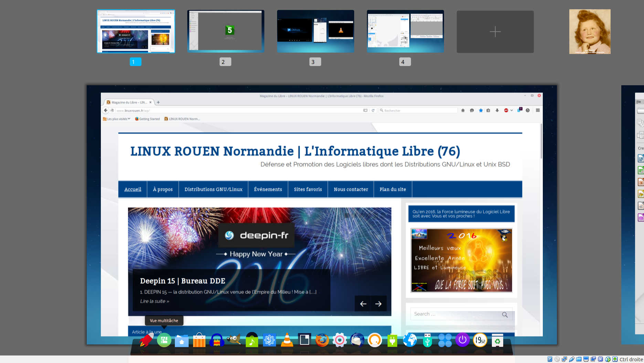Click the blue bookmark star in Firefox
Viewport: 644px width, 363px height.
pos(481,110)
